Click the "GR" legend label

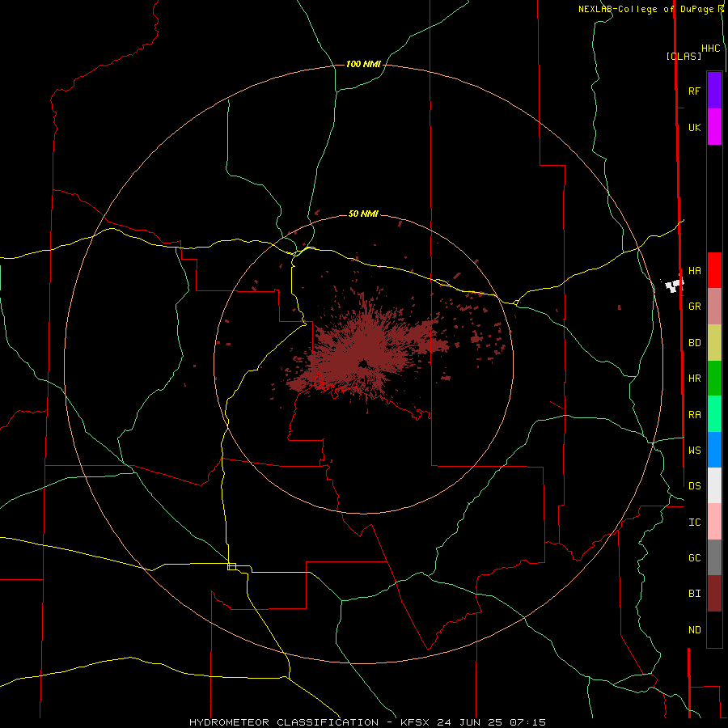(x=694, y=307)
